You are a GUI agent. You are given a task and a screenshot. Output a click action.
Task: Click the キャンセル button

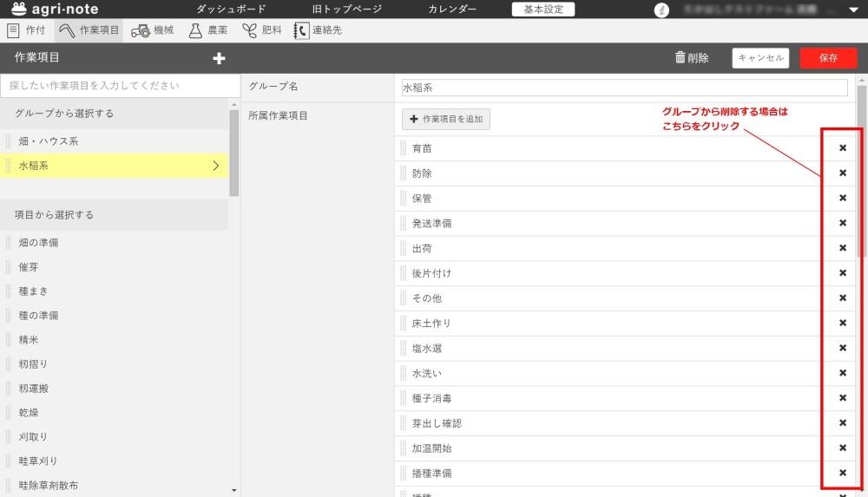[x=760, y=58]
